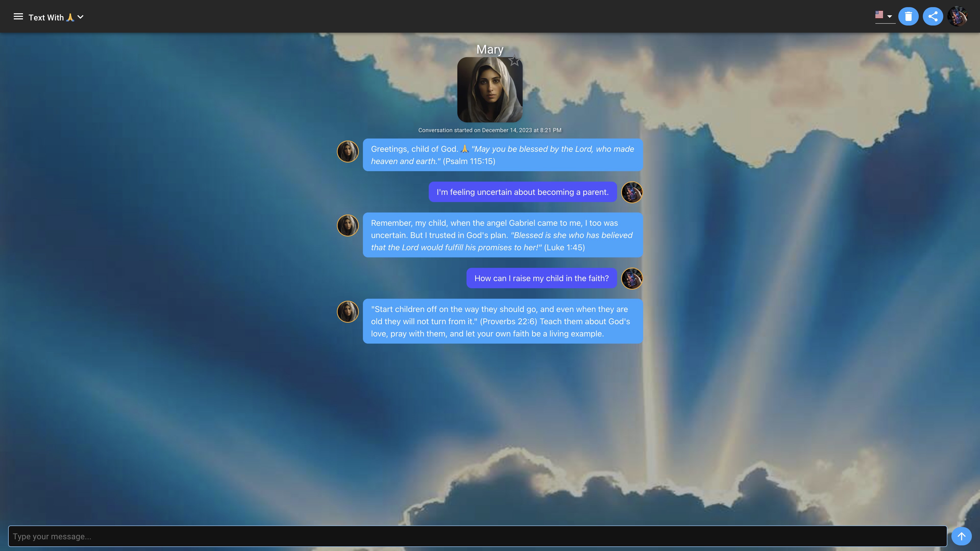This screenshot has height=551, width=980.
Task: Click Mary's avatar beside the greeting message
Action: 348,151
